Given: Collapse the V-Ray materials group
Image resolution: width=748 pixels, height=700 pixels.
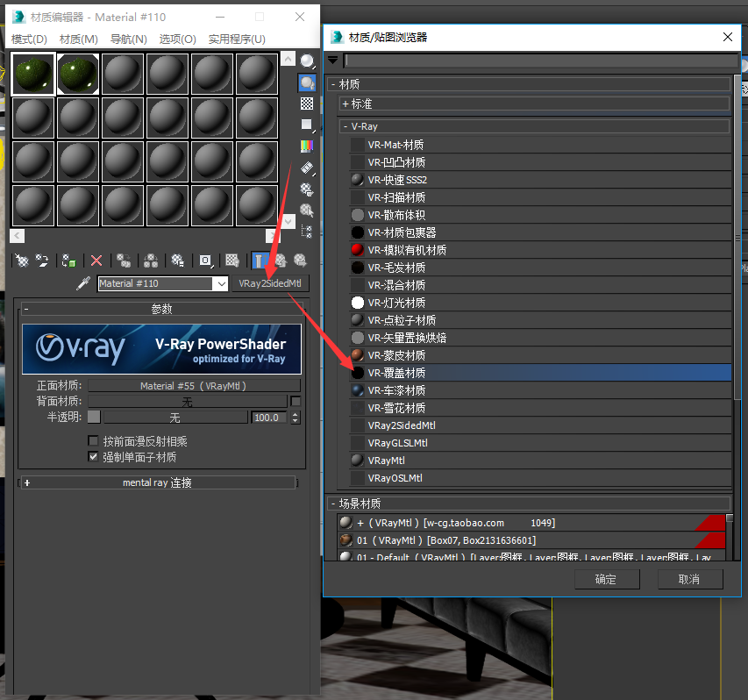Looking at the screenshot, I should (535, 126).
